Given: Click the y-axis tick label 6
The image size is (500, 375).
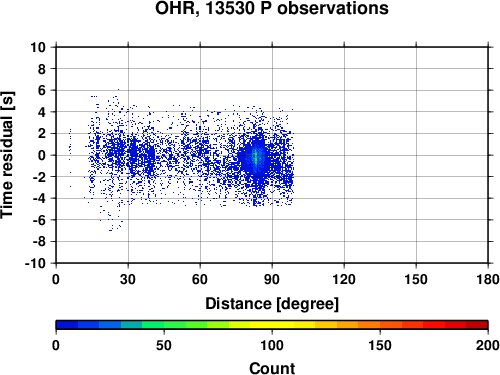Looking at the screenshot, I should click(x=42, y=90).
